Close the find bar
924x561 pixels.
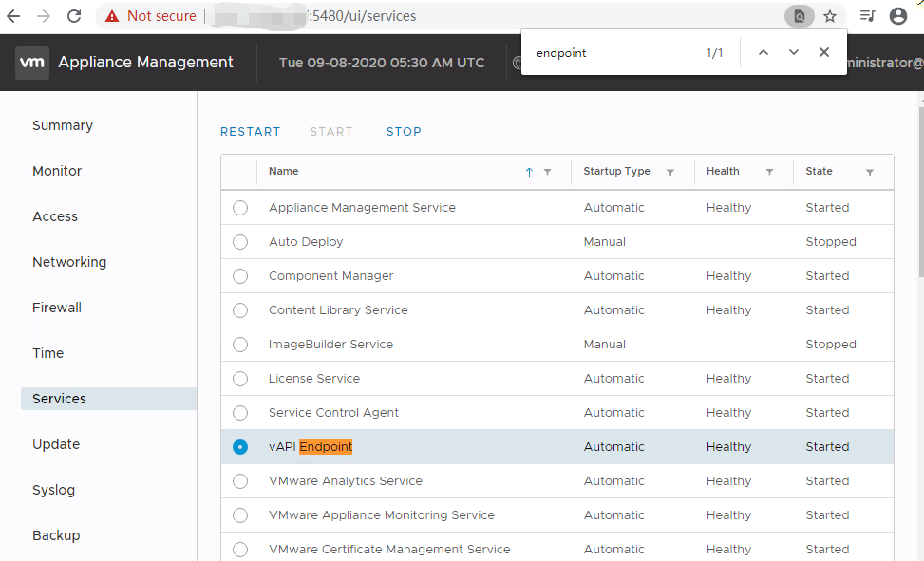click(x=824, y=52)
